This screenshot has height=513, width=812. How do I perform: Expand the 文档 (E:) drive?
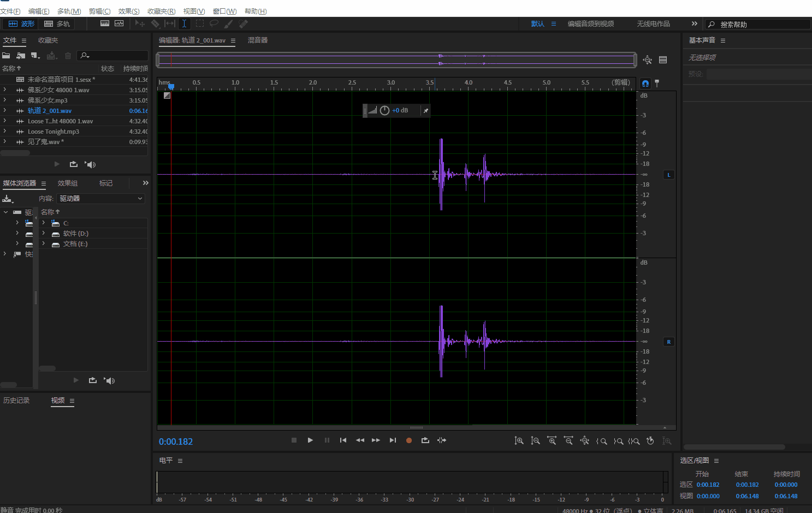click(44, 243)
